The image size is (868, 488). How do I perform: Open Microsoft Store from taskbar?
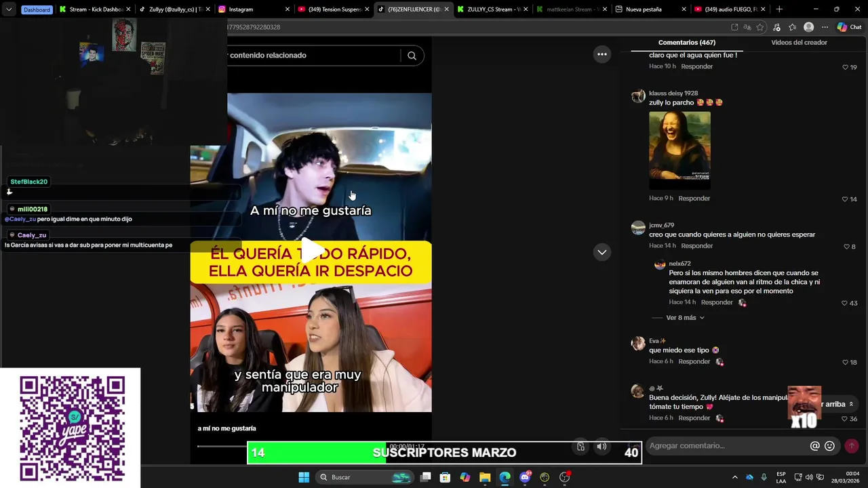tap(446, 477)
